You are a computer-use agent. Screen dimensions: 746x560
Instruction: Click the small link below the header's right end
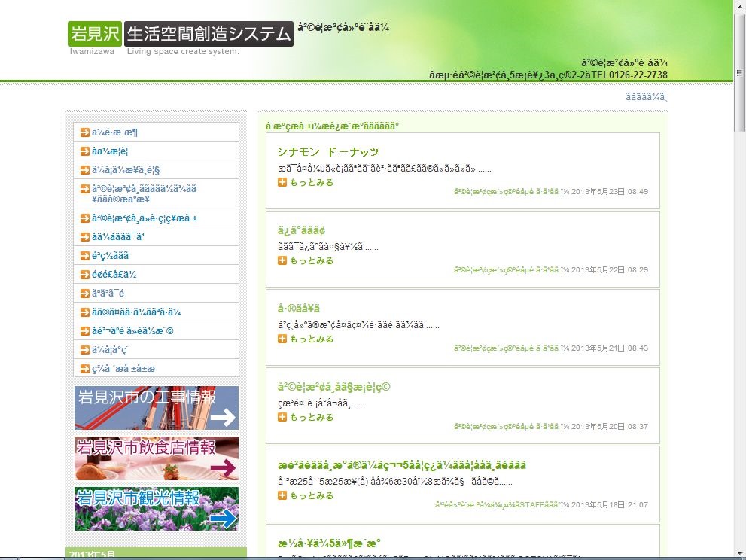tap(646, 97)
